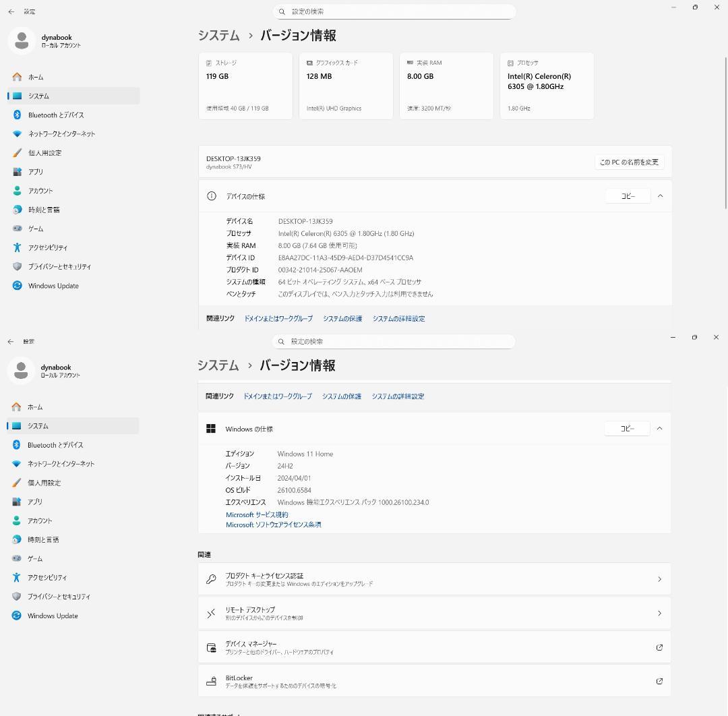The image size is (728, 716).
Task: Collapse the Windows の仕様 section
Action: click(x=659, y=428)
